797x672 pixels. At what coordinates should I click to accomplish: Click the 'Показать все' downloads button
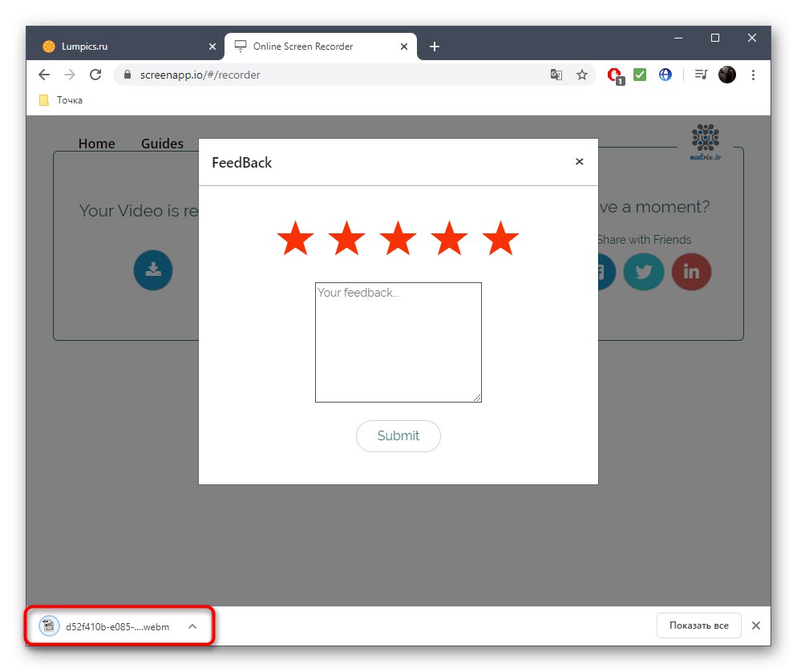pyautogui.click(x=698, y=625)
